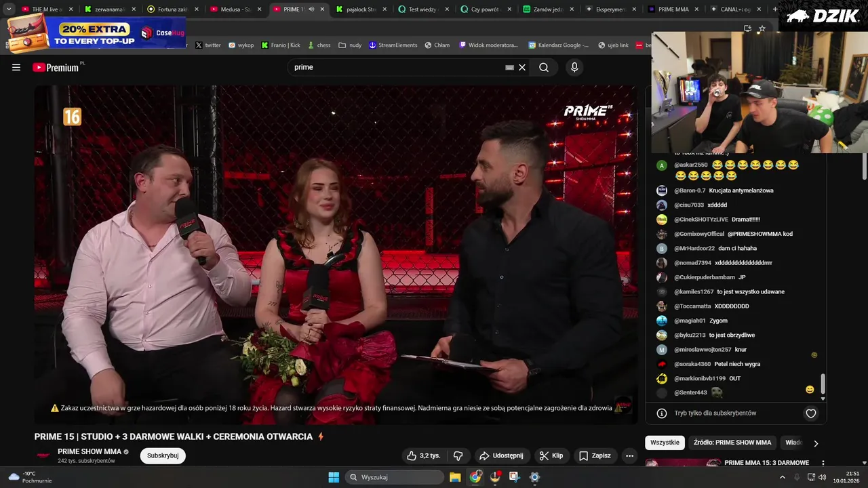The width and height of the screenshot is (868, 488).
Task: Select 'Źródło: PRIME SHOW MMA' filter chip
Action: pyautogui.click(x=732, y=443)
